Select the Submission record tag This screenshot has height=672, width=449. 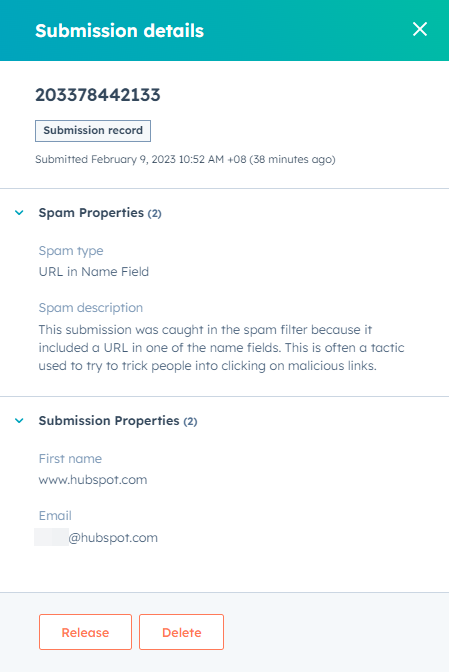93,131
